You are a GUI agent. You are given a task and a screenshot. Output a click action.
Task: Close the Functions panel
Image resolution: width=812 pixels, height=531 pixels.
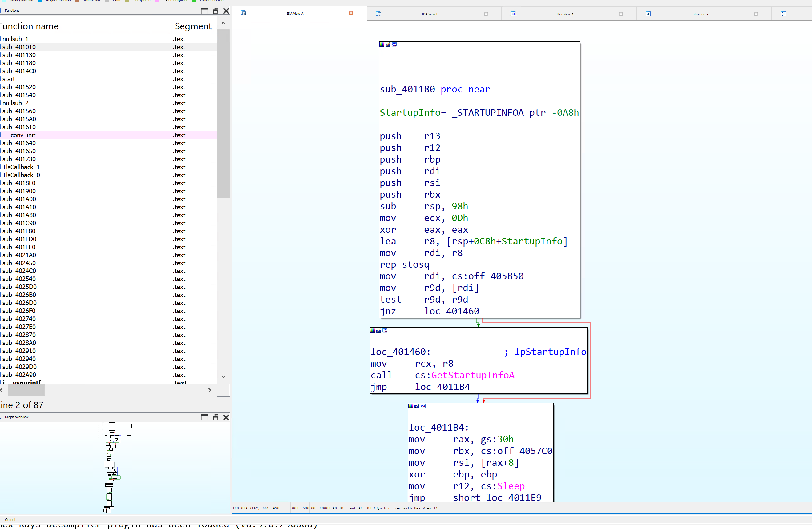[x=226, y=11]
